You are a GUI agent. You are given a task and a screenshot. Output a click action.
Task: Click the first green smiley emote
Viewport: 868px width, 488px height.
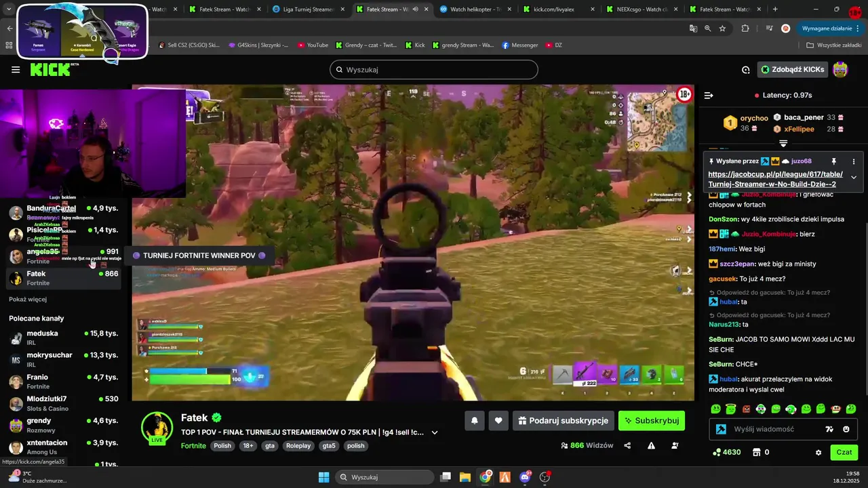click(715, 409)
